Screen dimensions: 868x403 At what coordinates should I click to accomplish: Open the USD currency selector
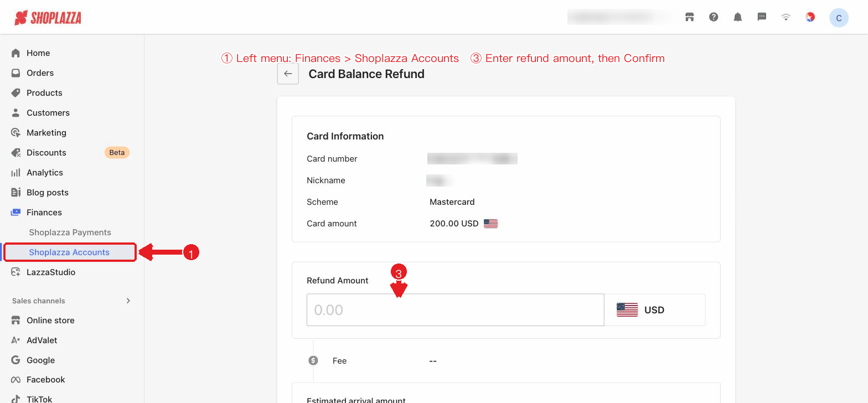click(x=655, y=310)
